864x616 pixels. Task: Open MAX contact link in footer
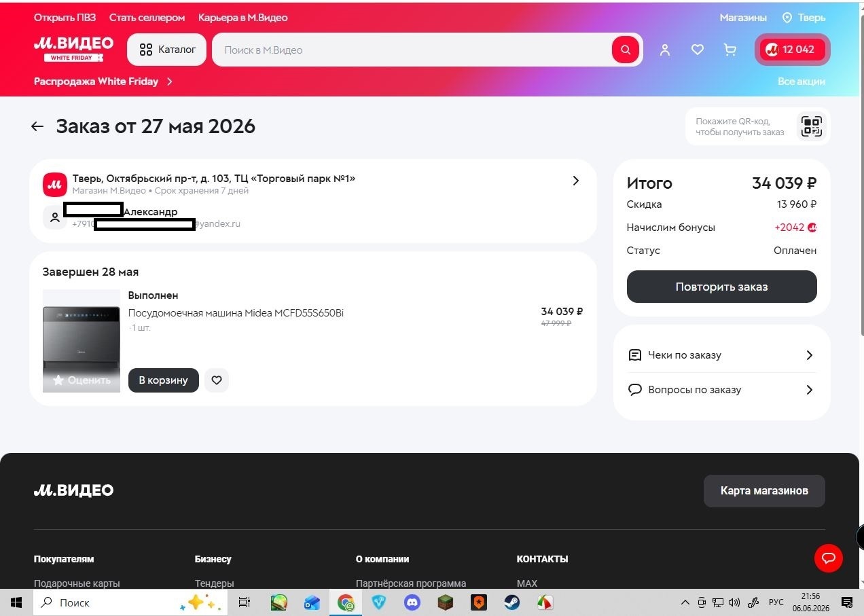527,583
